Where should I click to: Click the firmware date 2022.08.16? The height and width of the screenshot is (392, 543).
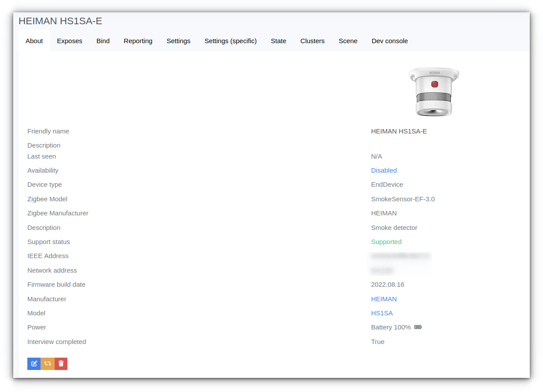(388, 285)
